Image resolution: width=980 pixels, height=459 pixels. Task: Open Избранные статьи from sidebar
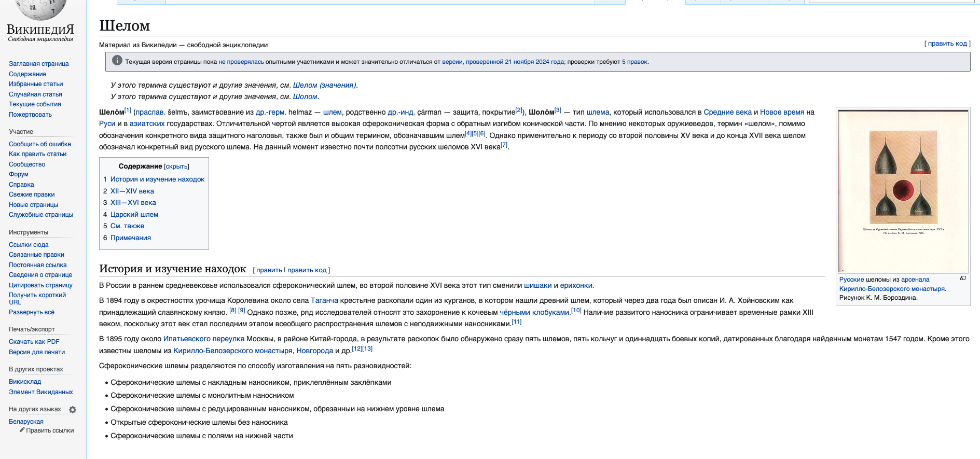click(36, 84)
